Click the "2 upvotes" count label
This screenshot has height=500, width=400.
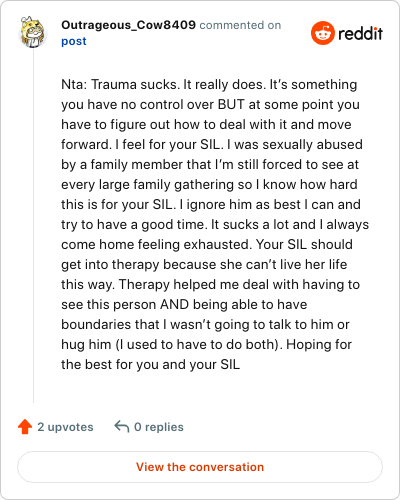click(x=65, y=427)
